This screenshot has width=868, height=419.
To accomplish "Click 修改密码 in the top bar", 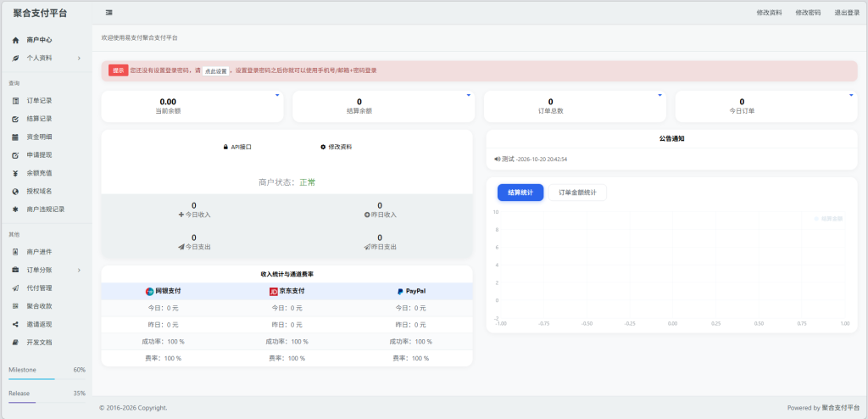I will pyautogui.click(x=808, y=13).
